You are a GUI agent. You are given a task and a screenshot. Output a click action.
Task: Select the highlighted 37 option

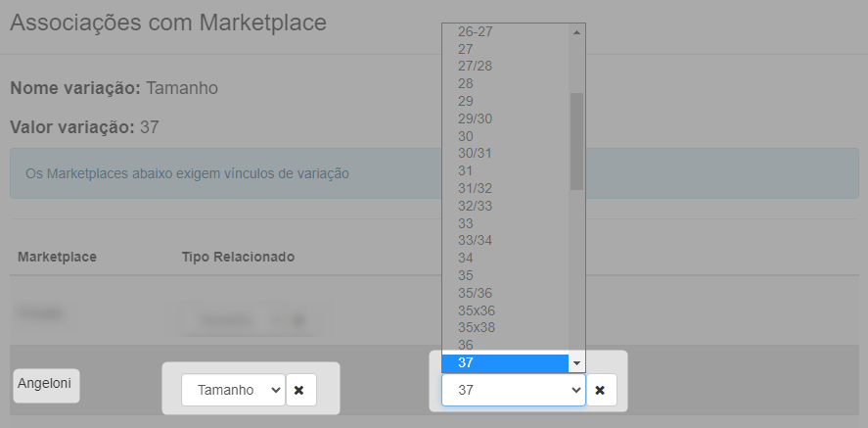tap(504, 362)
